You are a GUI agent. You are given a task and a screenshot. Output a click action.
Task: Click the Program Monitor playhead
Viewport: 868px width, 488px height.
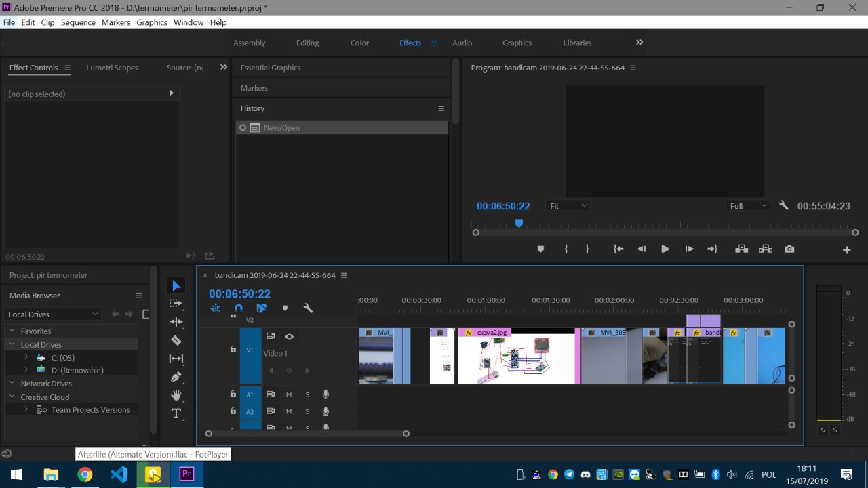point(519,222)
